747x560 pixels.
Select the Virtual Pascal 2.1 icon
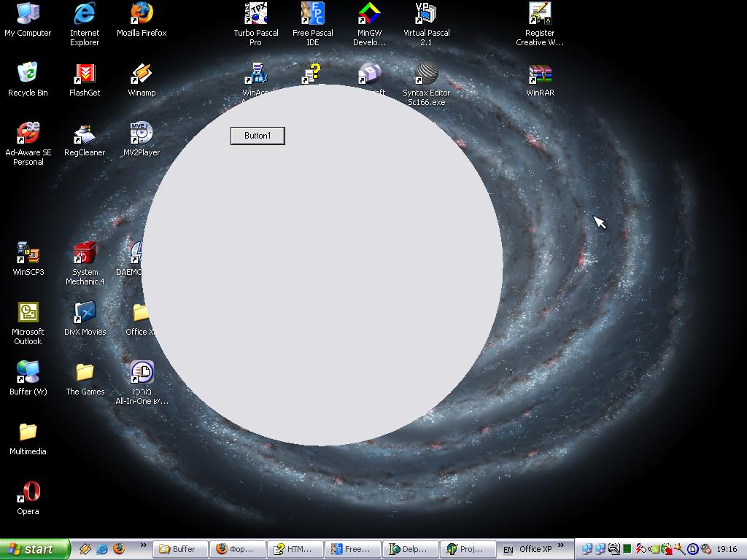click(x=426, y=14)
